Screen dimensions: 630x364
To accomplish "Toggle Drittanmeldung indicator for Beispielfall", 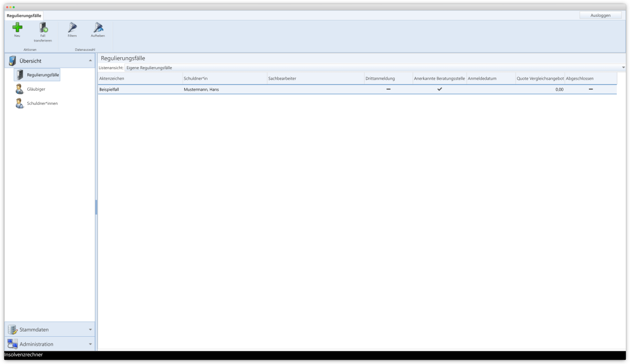I will (x=388, y=90).
